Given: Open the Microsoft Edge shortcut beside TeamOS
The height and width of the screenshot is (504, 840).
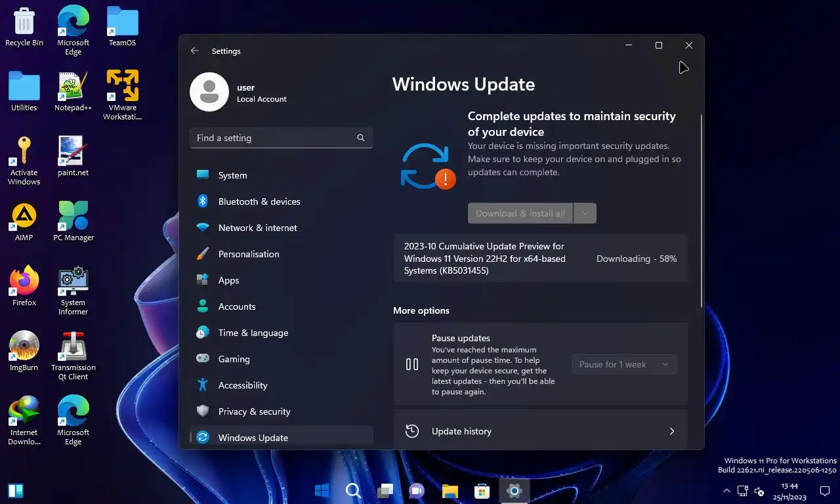Looking at the screenshot, I should 73,30.
